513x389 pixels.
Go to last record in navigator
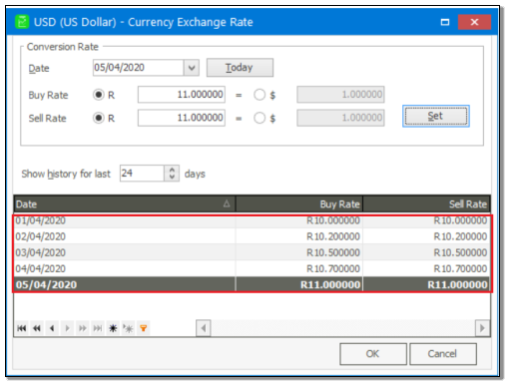click(x=98, y=328)
